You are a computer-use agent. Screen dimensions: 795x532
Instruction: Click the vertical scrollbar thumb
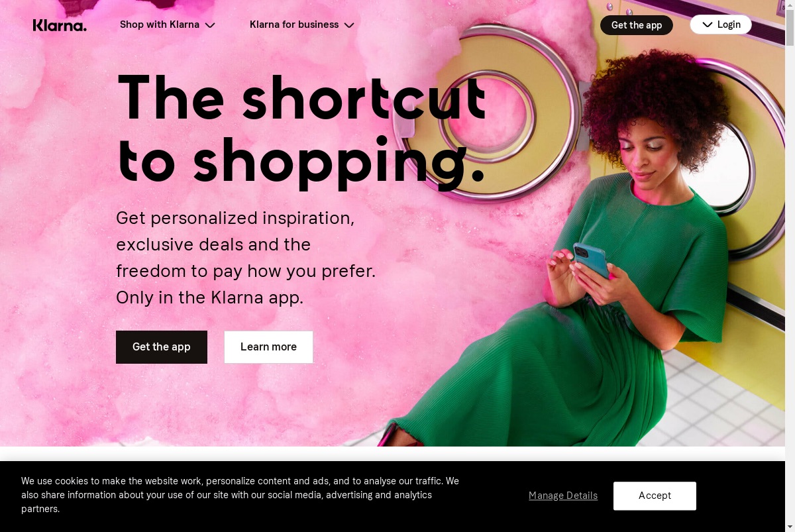point(790,28)
